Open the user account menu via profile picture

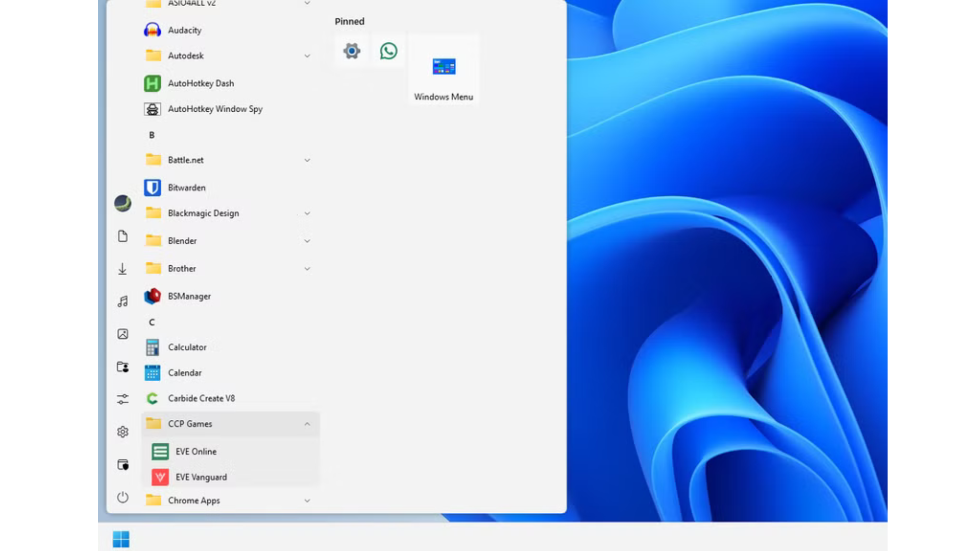[x=122, y=203]
